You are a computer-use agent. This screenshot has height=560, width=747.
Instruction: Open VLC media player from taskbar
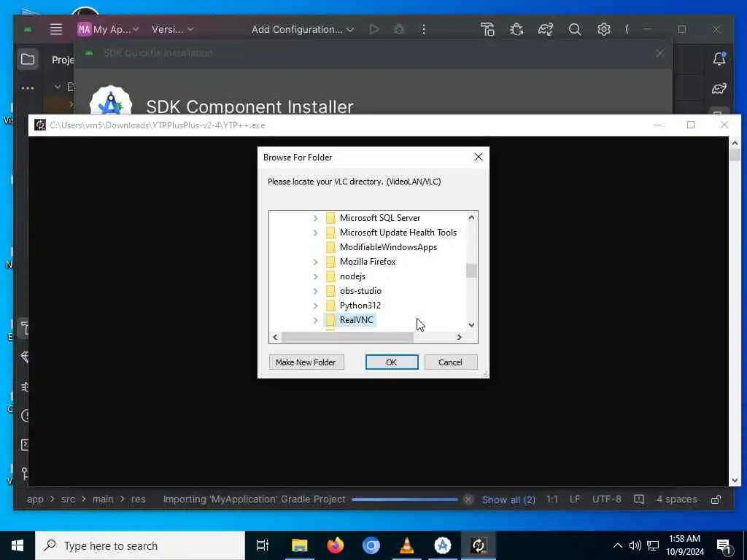pos(406,545)
